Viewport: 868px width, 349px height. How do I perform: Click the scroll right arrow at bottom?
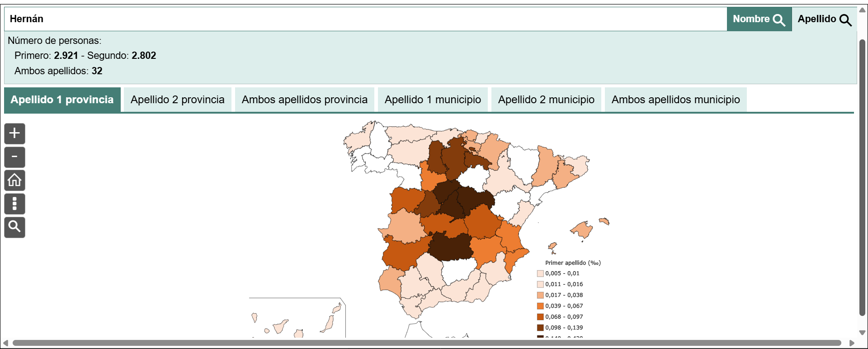tap(852, 343)
